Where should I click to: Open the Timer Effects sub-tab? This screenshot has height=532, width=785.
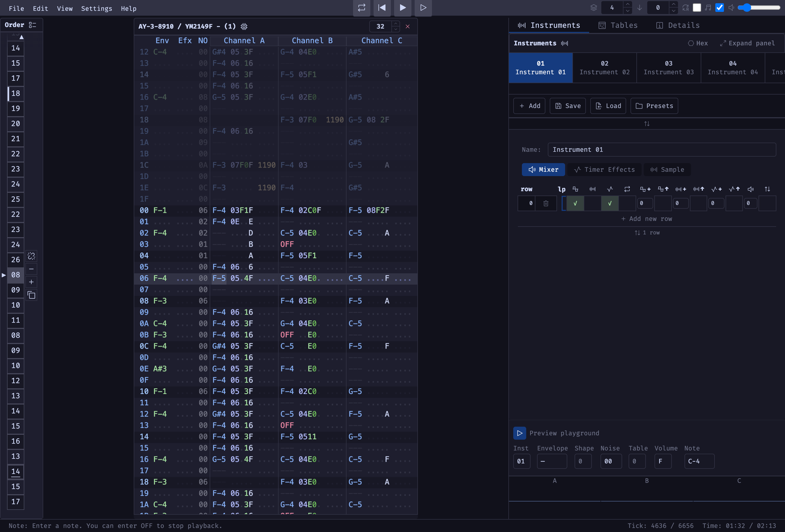pyautogui.click(x=604, y=170)
